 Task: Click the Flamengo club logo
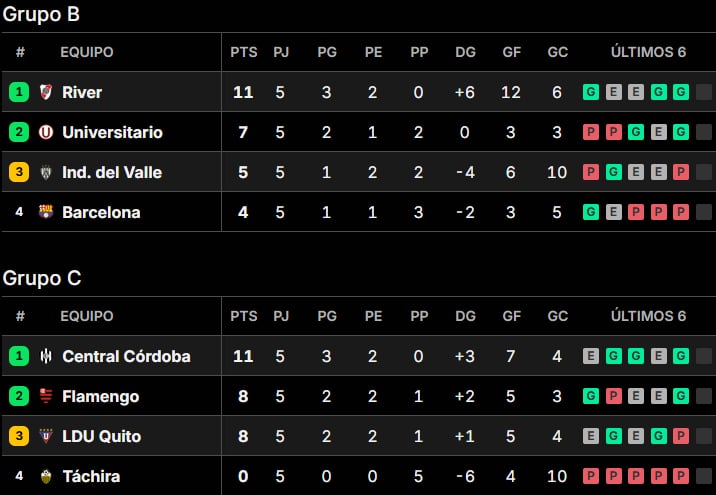click(46, 396)
